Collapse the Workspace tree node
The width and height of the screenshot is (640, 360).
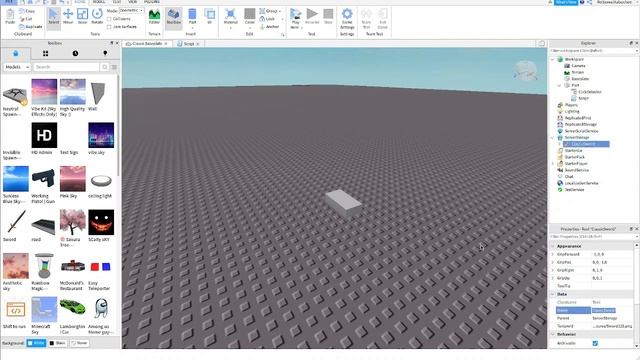tap(553, 60)
